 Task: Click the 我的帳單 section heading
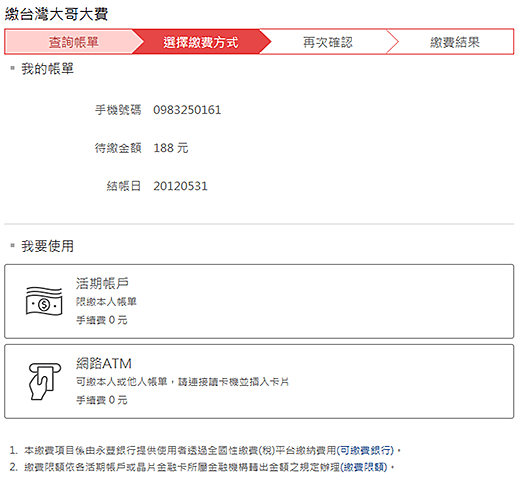pos(47,69)
